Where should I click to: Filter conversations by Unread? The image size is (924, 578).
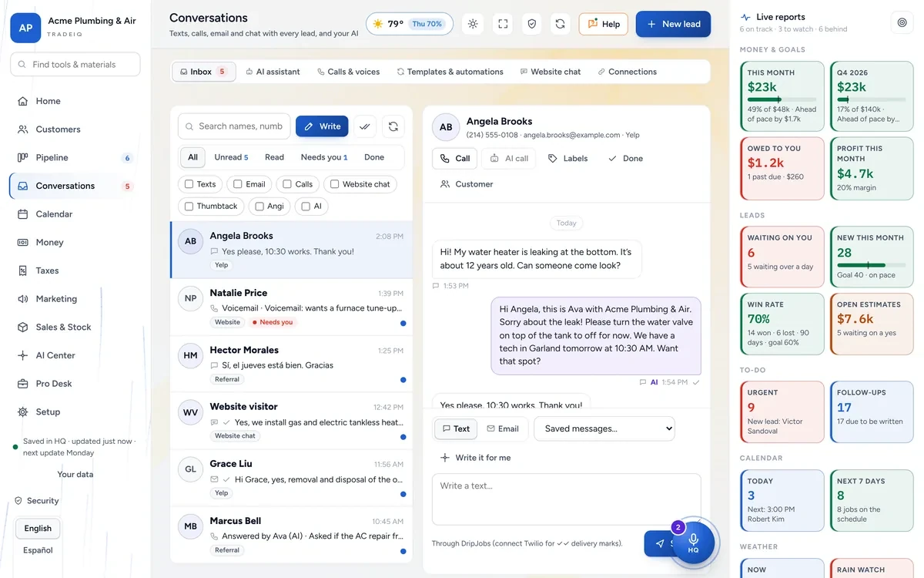231,157
